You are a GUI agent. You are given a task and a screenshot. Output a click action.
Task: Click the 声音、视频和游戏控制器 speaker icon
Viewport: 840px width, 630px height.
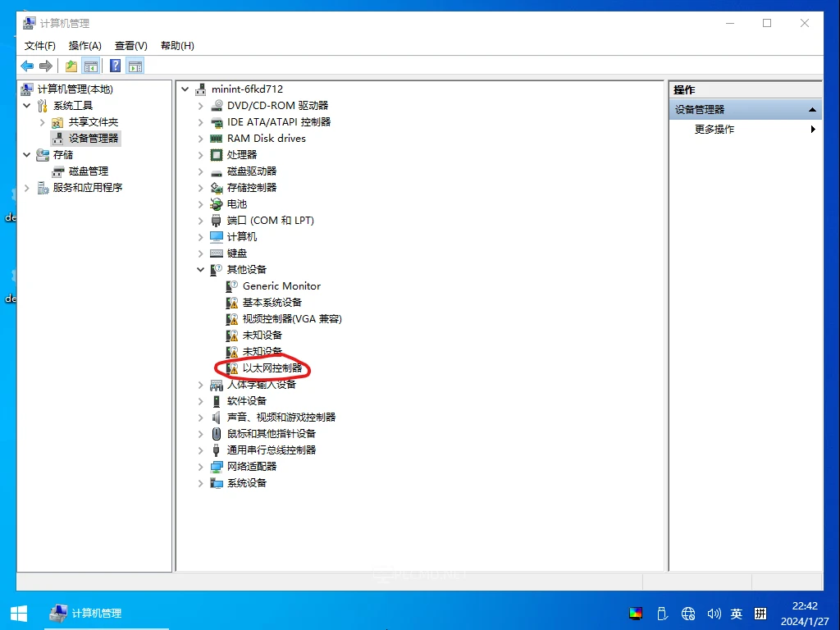point(217,418)
